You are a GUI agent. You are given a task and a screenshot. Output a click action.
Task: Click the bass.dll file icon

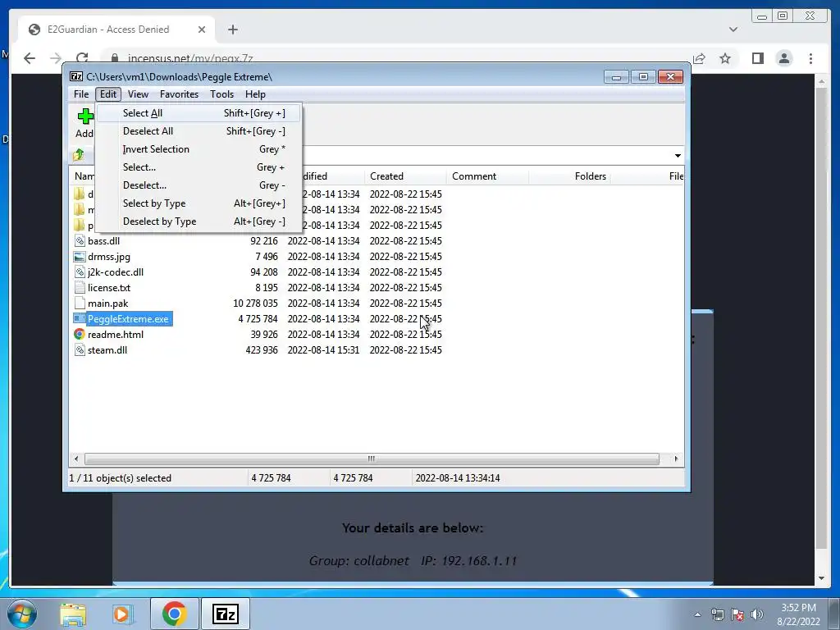[x=80, y=241]
